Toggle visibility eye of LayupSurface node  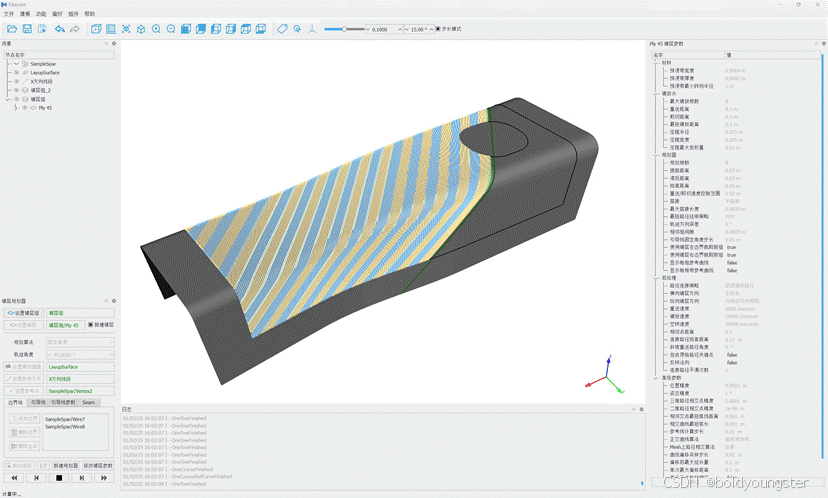16,72
